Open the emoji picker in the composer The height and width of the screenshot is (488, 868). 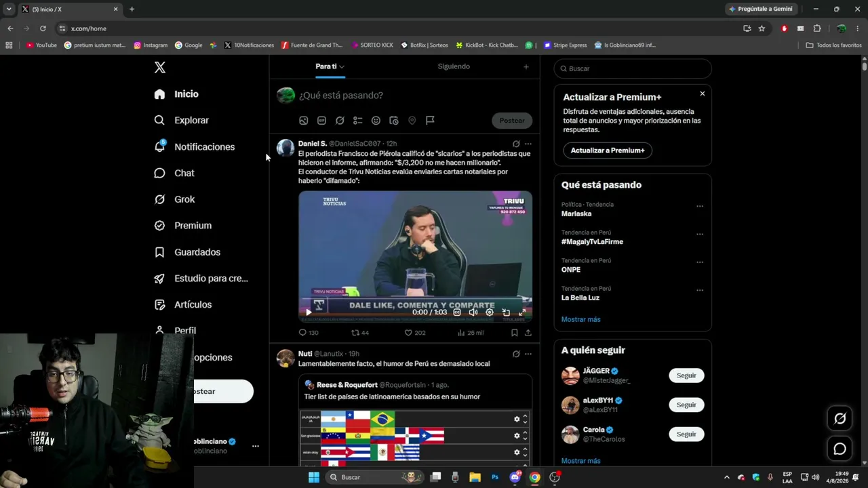click(376, 121)
